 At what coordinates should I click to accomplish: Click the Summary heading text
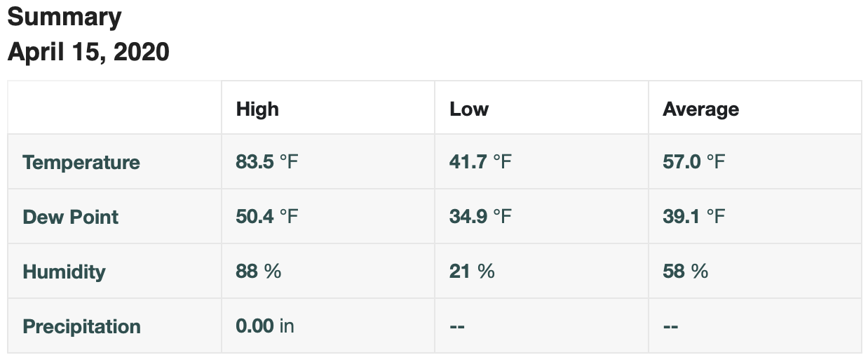tap(65, 18)
